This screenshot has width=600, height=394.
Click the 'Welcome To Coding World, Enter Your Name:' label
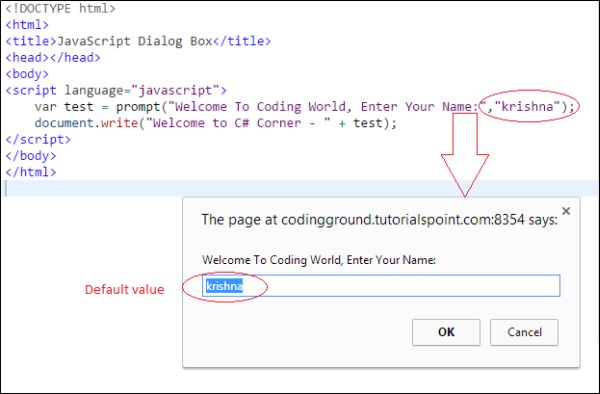coord(319,260)
